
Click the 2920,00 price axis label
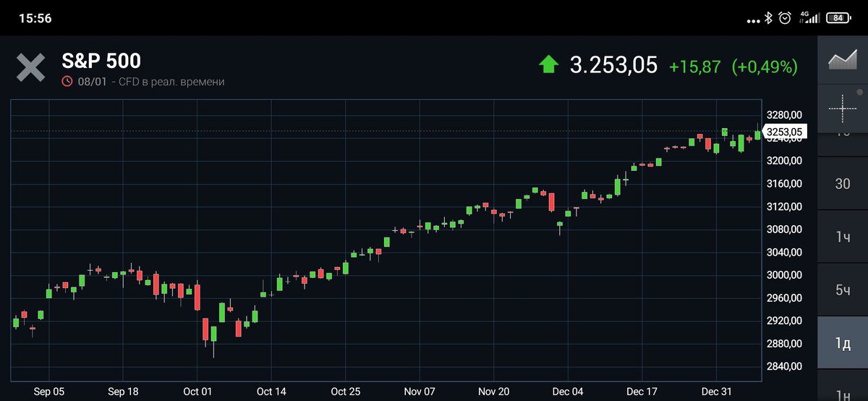click(784, 321)
